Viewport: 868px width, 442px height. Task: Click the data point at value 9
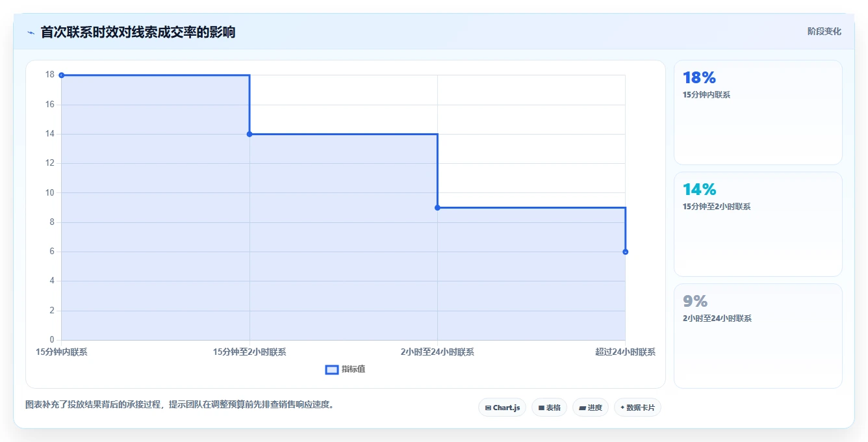tap(437, 207)
